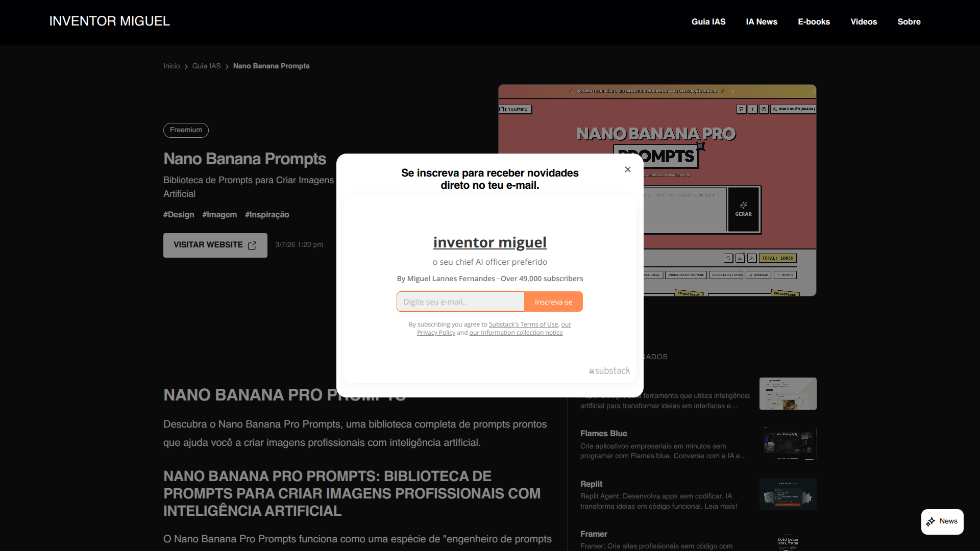Open the Information collection notice link
980x551 pixels.
tap(516, 333)
